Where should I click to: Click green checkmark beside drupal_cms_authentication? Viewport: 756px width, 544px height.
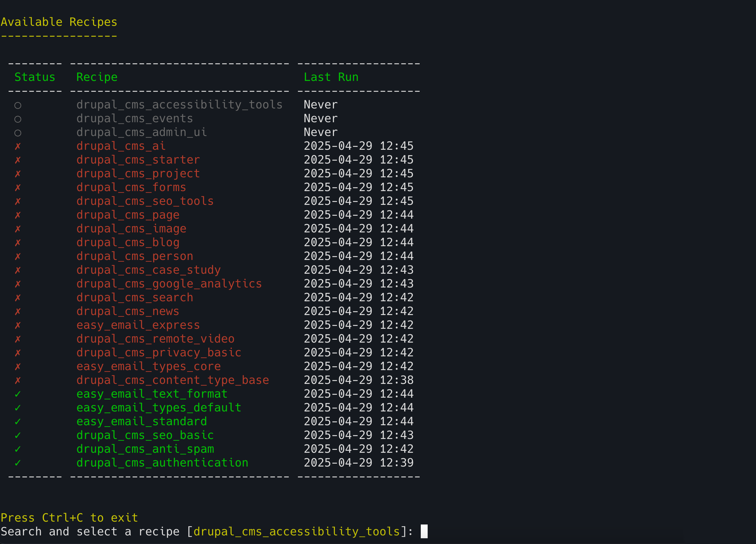(x=18, y=463)
